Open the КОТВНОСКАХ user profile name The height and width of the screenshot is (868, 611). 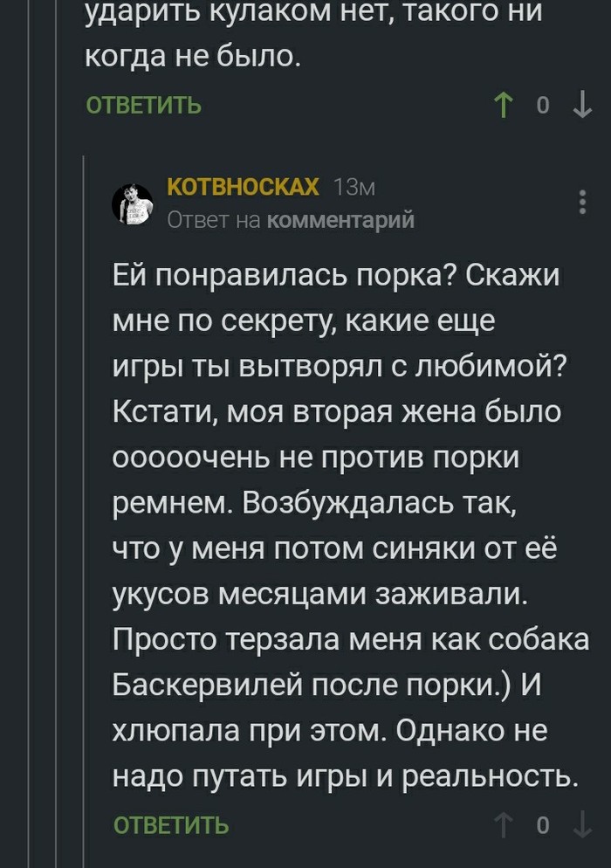[242, 188]
